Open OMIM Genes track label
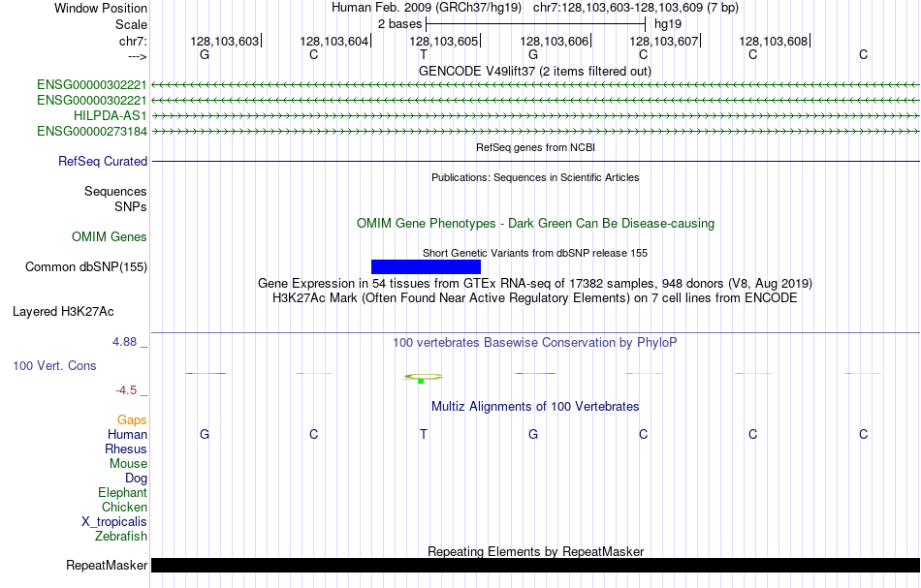 click(110, 236)
